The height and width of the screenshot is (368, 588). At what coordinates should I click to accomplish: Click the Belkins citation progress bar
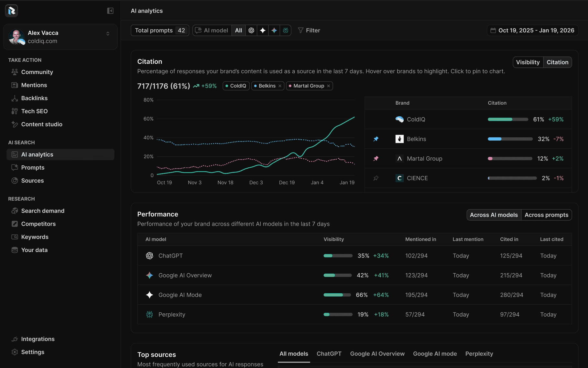point(510,139)
